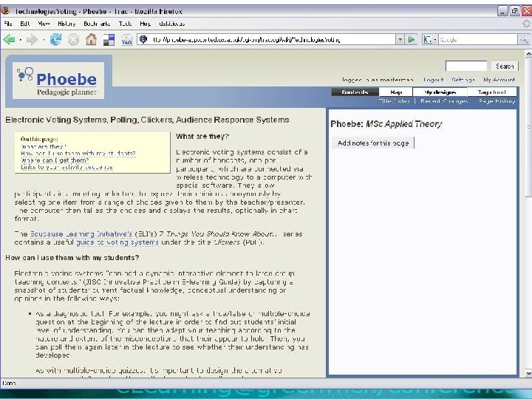The width and height of the screenshot is (532, 399).
Task: Click the Logout link
Action: point(433,80)
